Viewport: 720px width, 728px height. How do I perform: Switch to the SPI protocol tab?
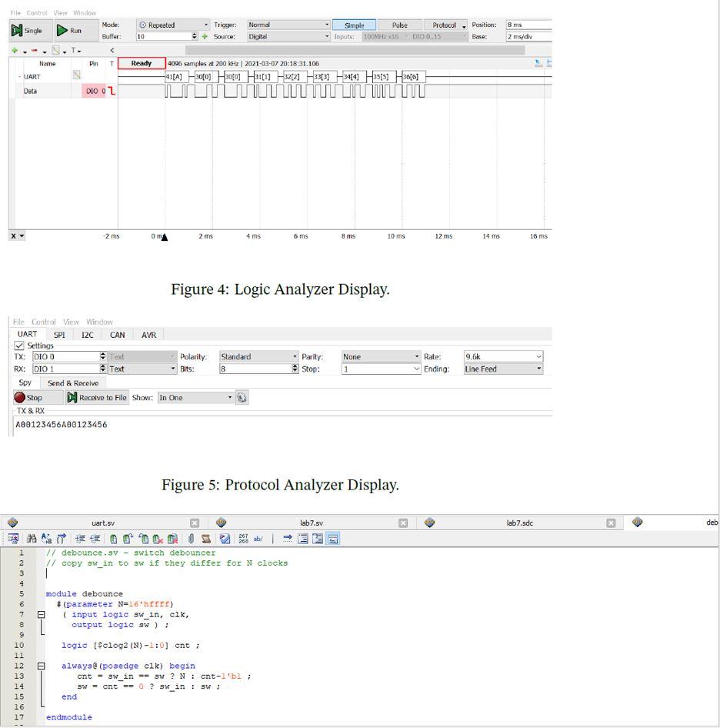click(58, 335)
